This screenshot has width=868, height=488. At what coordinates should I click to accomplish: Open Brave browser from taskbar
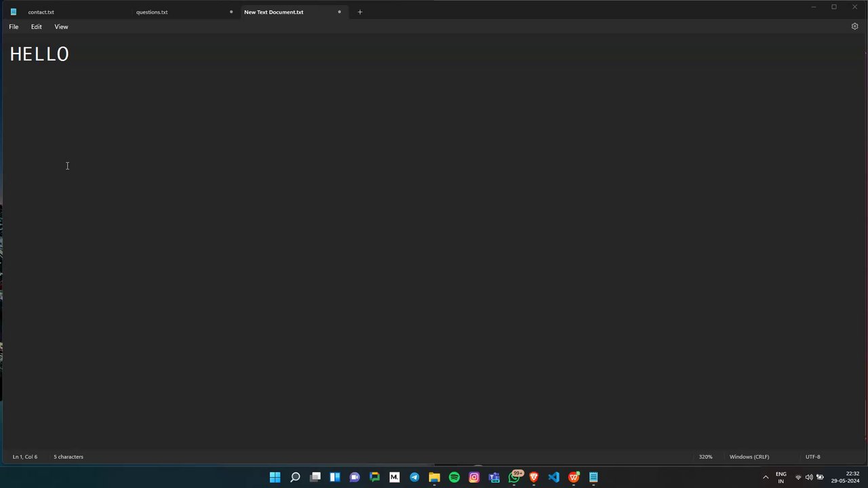pos(534,477)
